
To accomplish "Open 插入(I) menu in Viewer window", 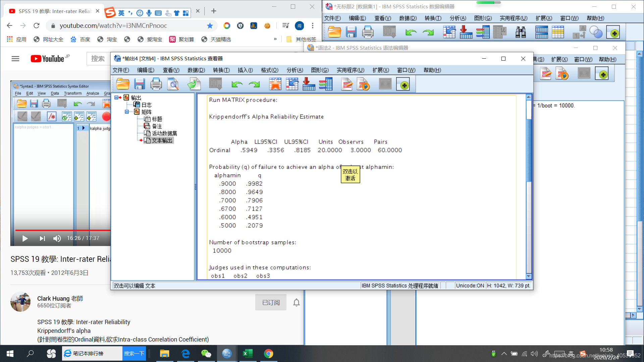I will (x=245, y=70).
